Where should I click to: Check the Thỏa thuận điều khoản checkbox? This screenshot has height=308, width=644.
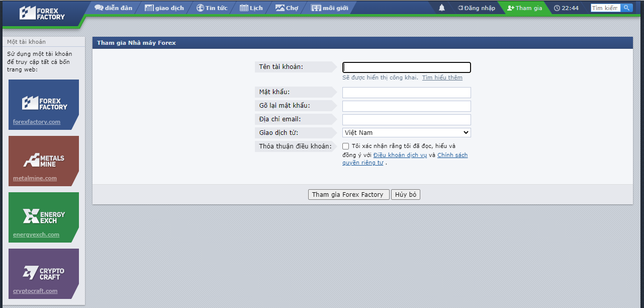pos(346,146)
